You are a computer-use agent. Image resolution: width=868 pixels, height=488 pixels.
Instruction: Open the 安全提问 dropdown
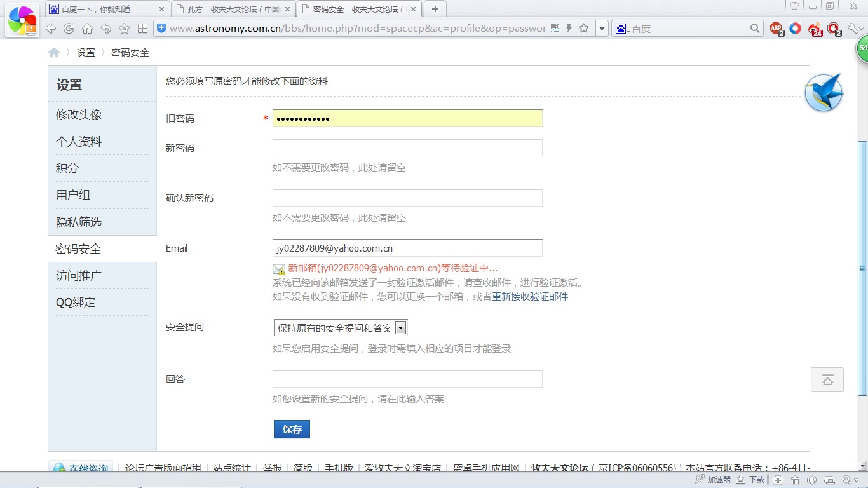coord(341,328)
